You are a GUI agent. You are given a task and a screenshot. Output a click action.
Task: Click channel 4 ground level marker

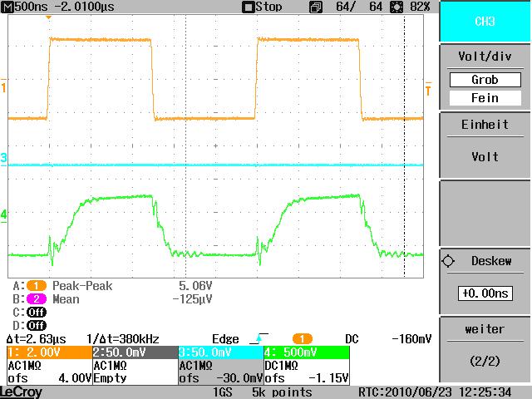pyautogui.click(x=3, y=215)
